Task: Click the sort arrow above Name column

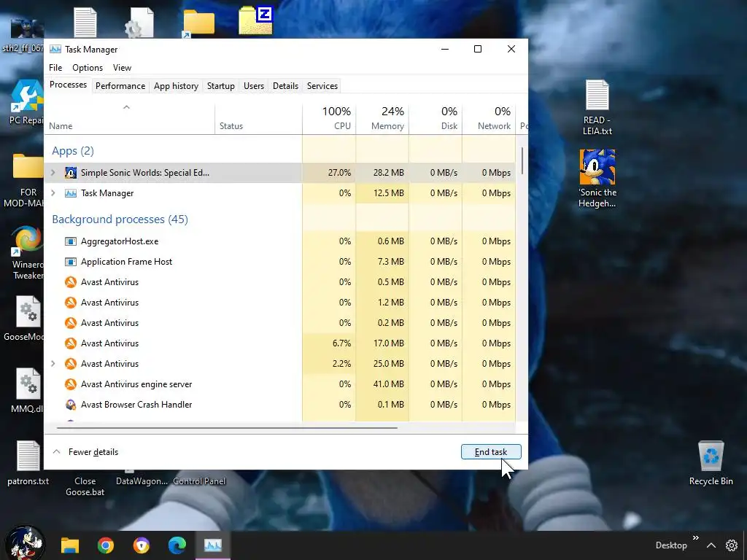Action: [126, 107]
